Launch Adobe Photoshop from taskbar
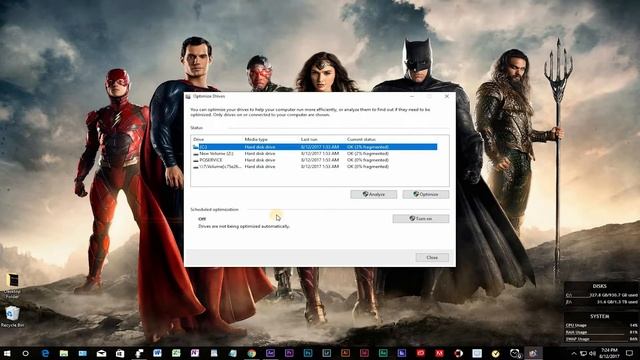The width and height of the screenshot is (640, 360). [x=308, y=353]
